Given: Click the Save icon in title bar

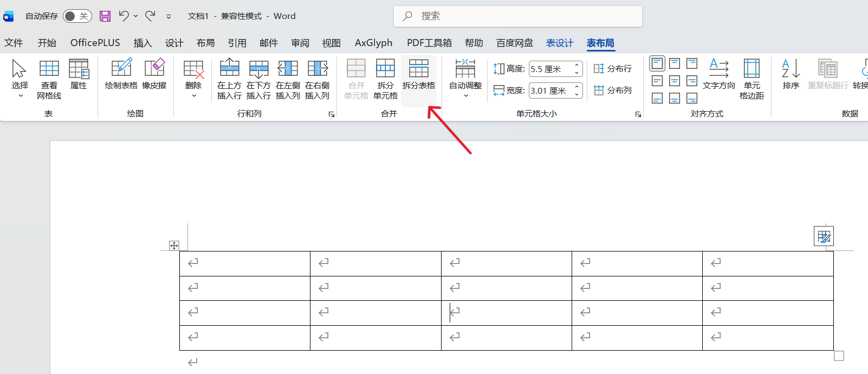Looking at the screenshot, I should [105, 16].
